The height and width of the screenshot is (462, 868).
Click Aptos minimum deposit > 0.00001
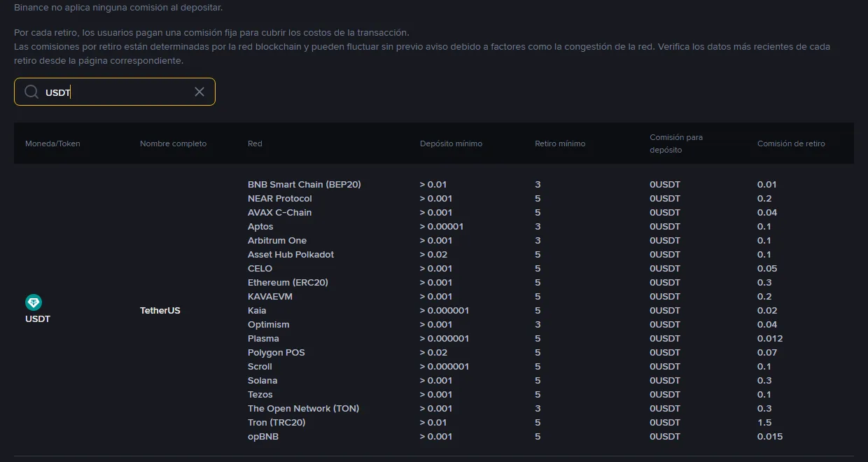pos(442,227)
